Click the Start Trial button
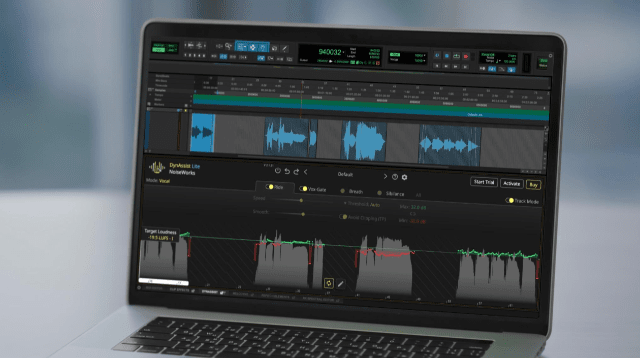Screen dimensions: 640x360 [484, 182]
